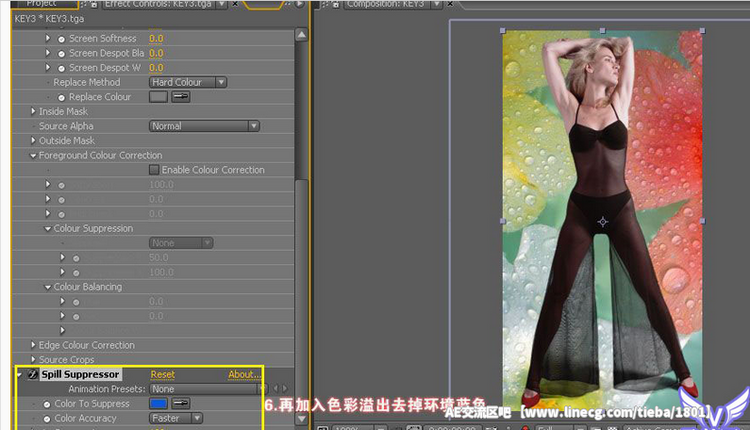Screen dimensions: 750x430
Task: Toggle the Replace Colour stopwatch
Action: tap(61, 98)
